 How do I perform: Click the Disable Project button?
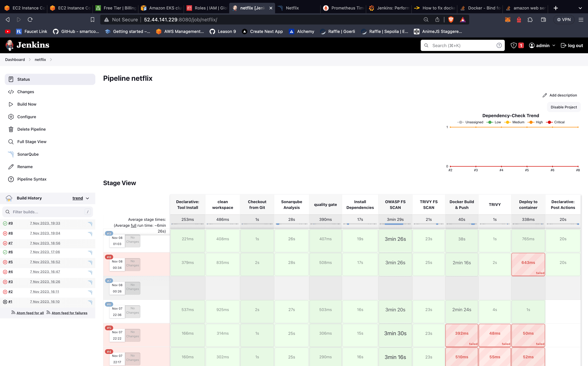tap(563, 107)
